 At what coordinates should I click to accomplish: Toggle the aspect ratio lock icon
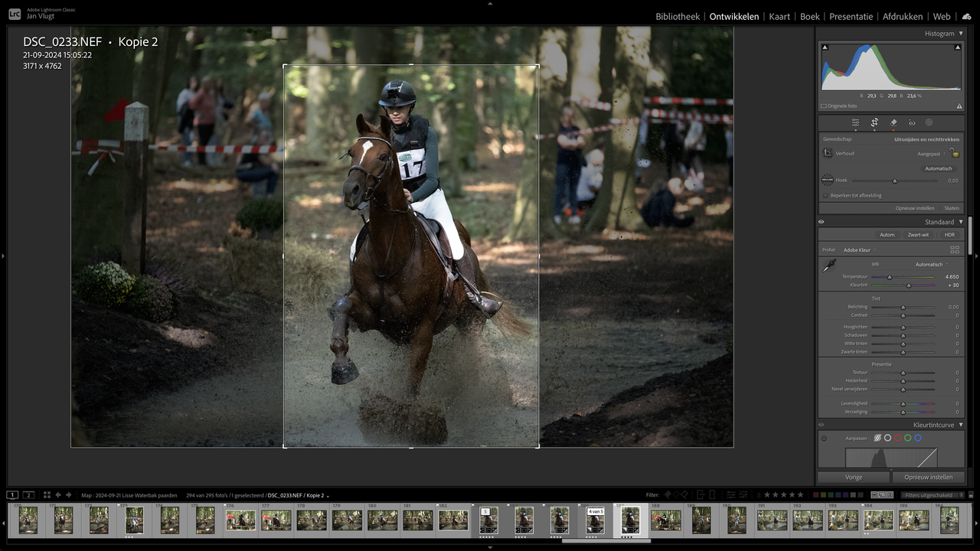(955, 154)
